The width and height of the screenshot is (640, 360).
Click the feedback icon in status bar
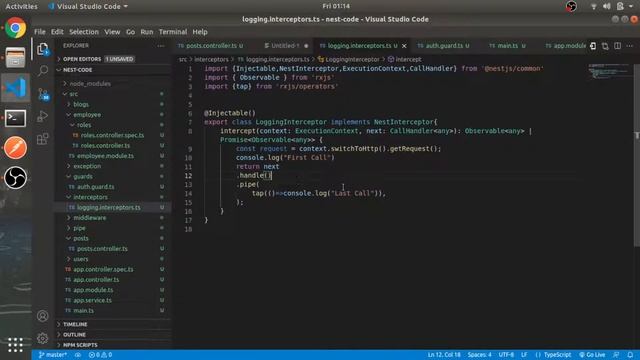(616, 355)
